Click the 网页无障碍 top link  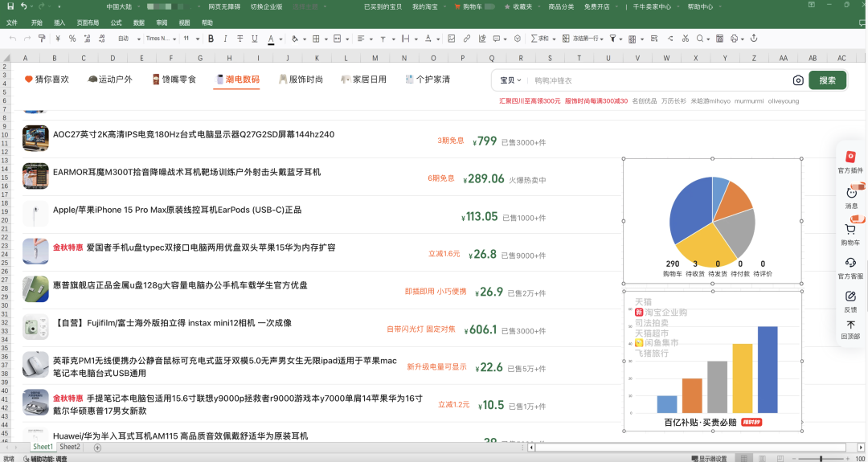(x=224, y=6)
